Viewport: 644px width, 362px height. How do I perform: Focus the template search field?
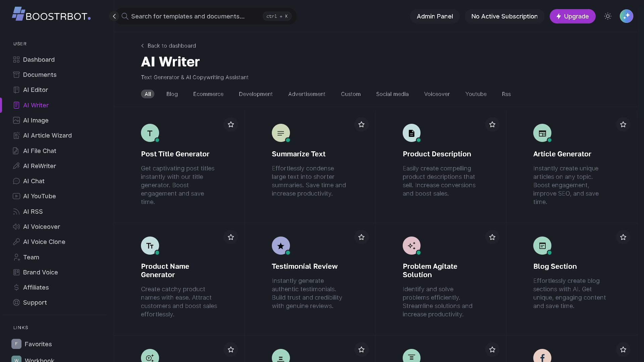click(206, 16)
